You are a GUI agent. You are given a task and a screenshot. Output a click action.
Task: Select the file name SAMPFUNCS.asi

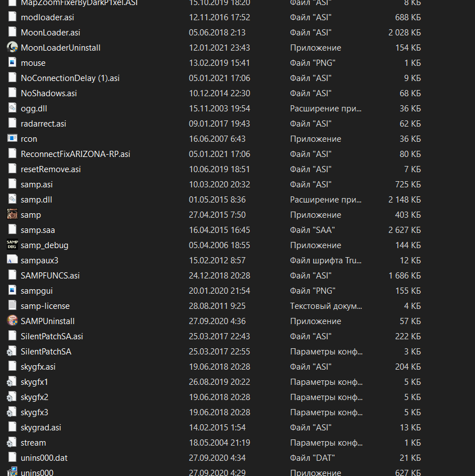click(x=50, y=275)
